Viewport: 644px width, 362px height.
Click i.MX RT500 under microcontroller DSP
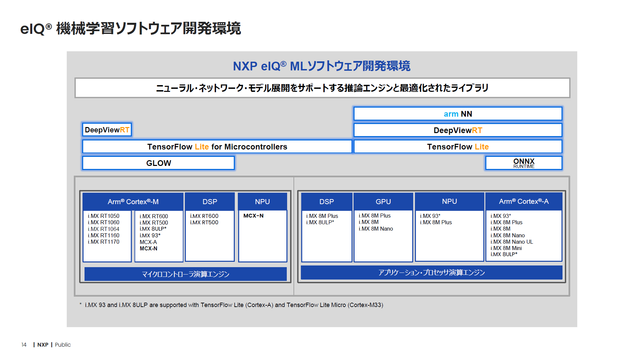(x=204, y=222)
